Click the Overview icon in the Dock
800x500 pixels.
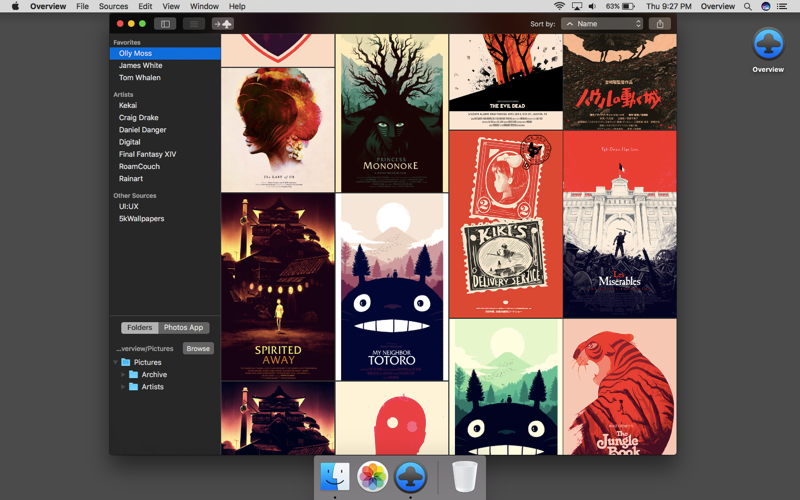point(410,477)
